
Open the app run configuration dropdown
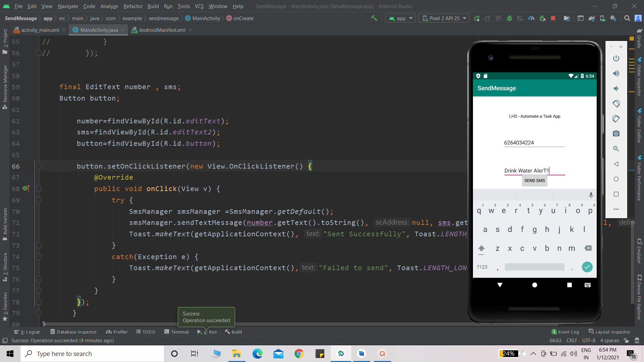(400, 18)
